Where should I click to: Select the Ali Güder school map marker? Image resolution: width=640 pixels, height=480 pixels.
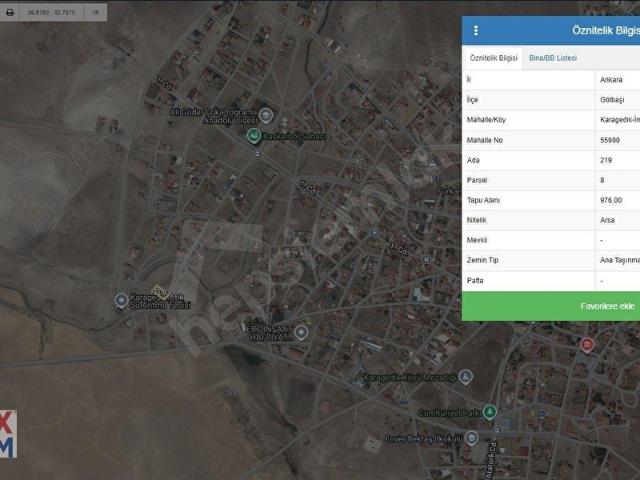coord(266,115)
